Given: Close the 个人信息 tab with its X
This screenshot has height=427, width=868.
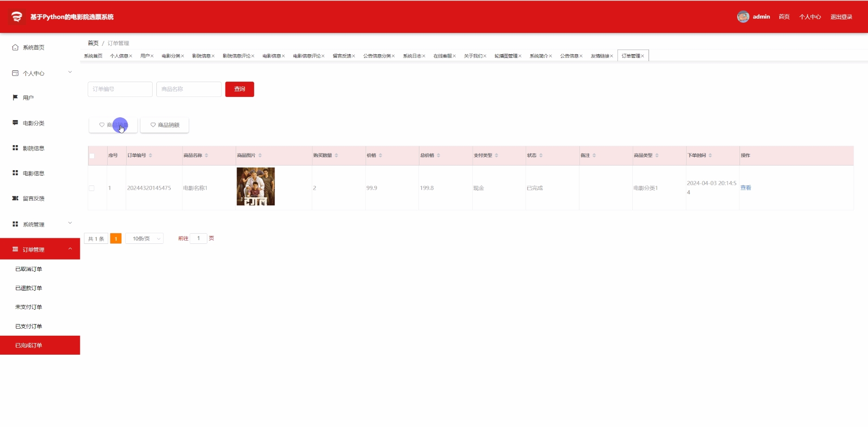Looking at the screenshot, I should [131, 56].
